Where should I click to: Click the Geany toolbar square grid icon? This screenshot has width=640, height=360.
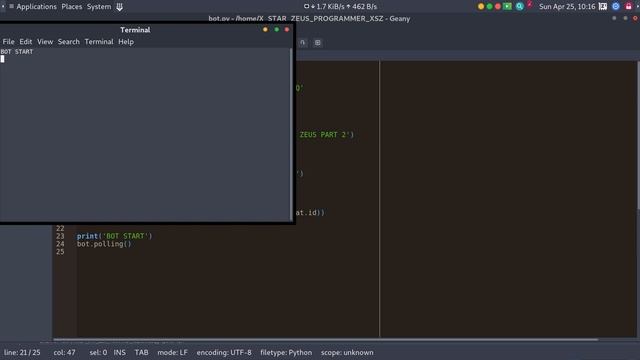318,42
